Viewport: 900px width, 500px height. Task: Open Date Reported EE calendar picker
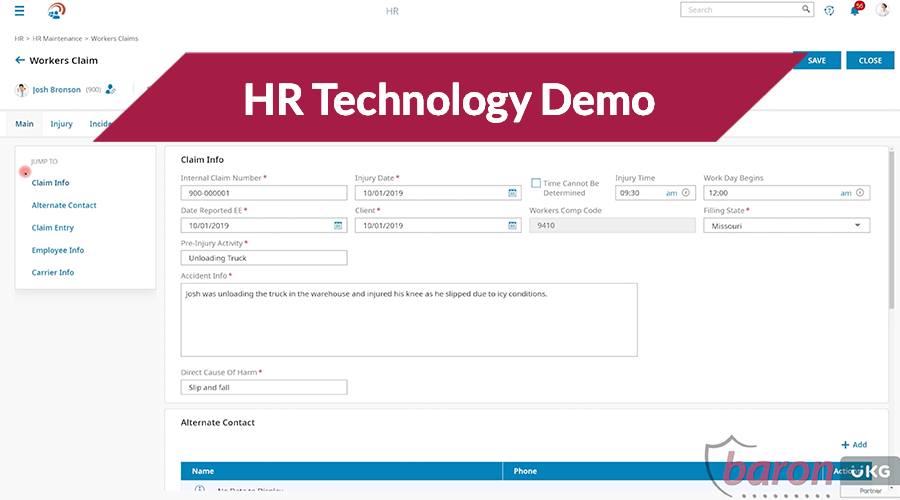(x=338, y=226)
